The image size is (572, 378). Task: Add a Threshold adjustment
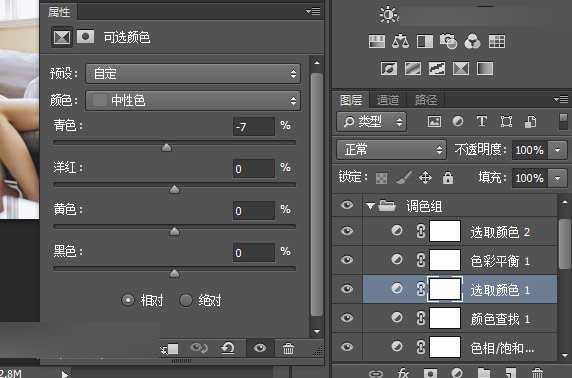pos(437,68)
